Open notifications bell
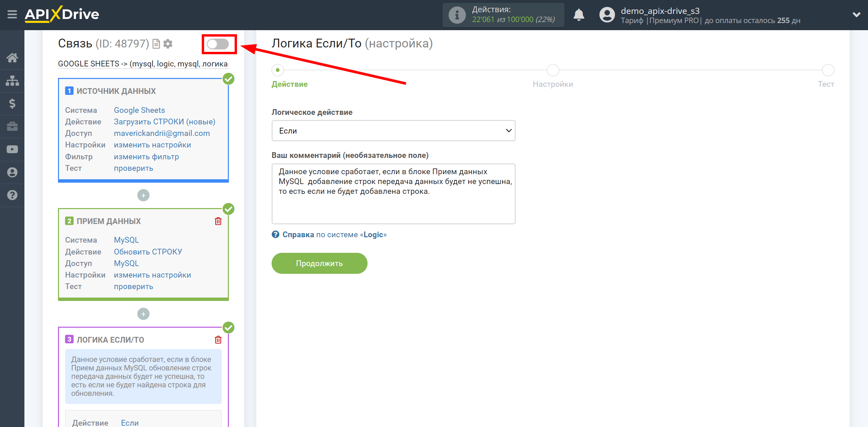The width and height of the screenshot is (868, 427). (579, 15)
